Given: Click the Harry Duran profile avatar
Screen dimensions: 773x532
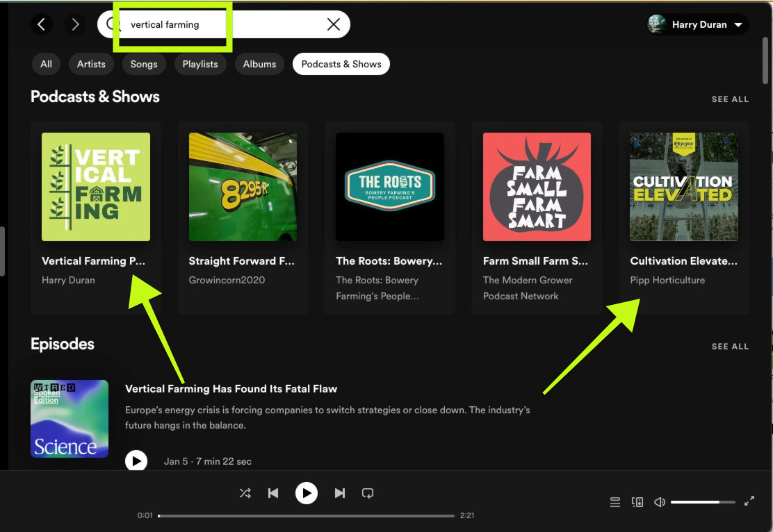Looking at the screenshot, I should 657,24.
